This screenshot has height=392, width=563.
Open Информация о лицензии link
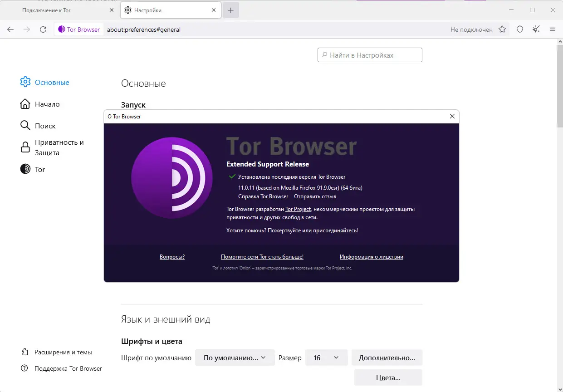pyautogui.click(x=372, y=257)
